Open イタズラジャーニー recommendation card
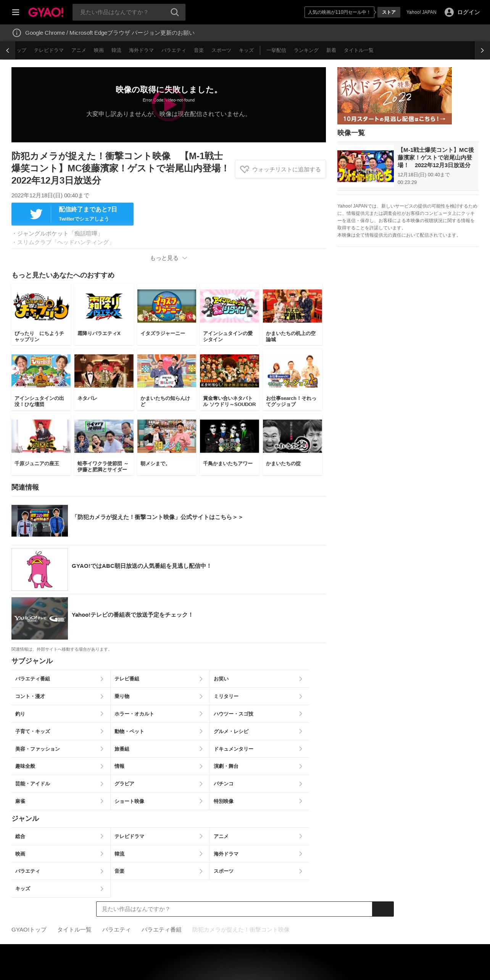Screen dimensions: 490x980 167,314
